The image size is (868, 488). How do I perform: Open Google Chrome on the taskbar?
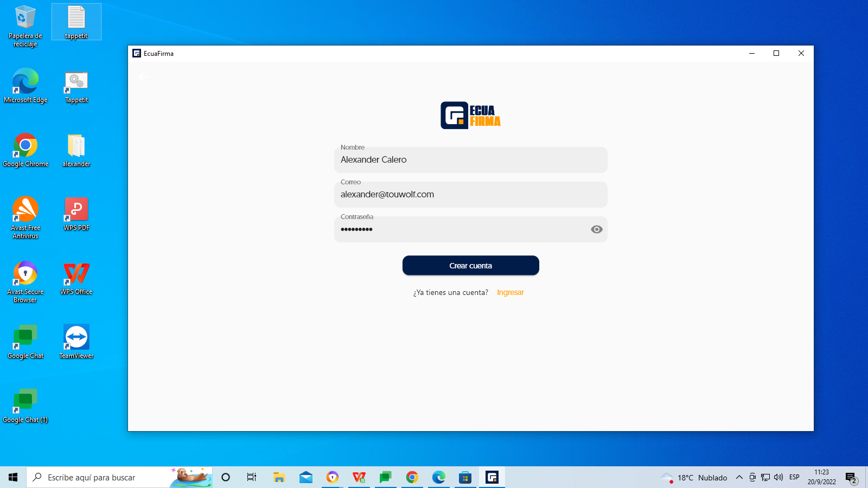click(412, 477)
